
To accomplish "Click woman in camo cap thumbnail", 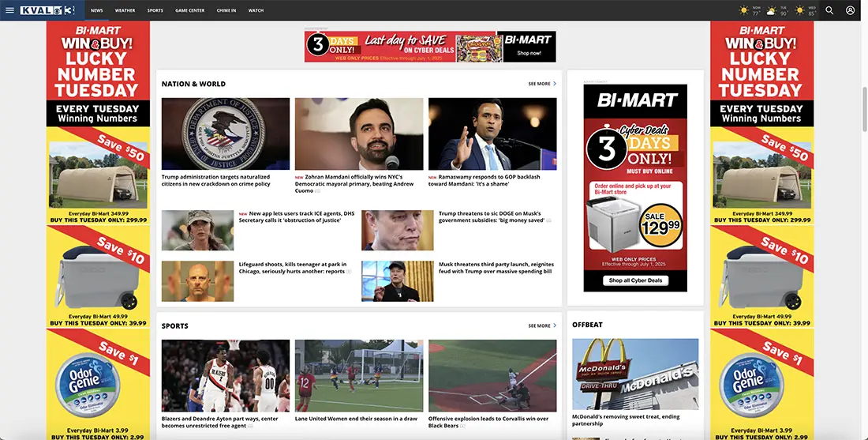I will 197,230.
